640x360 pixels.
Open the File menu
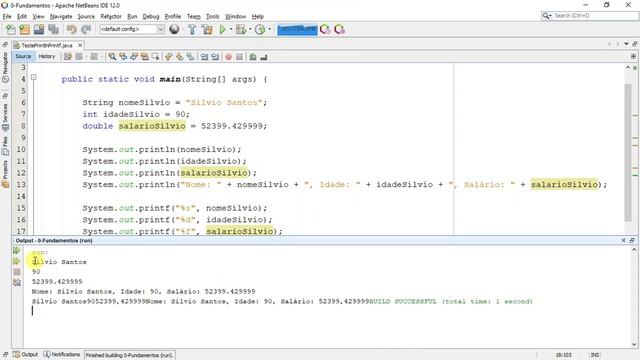click(x=7, y=16)
